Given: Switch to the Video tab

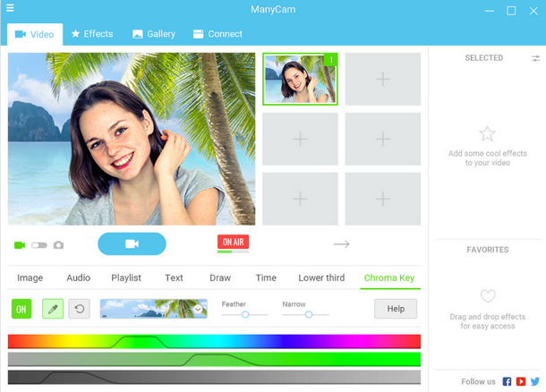Looking at the screenshot, I should tap(35, 34).
